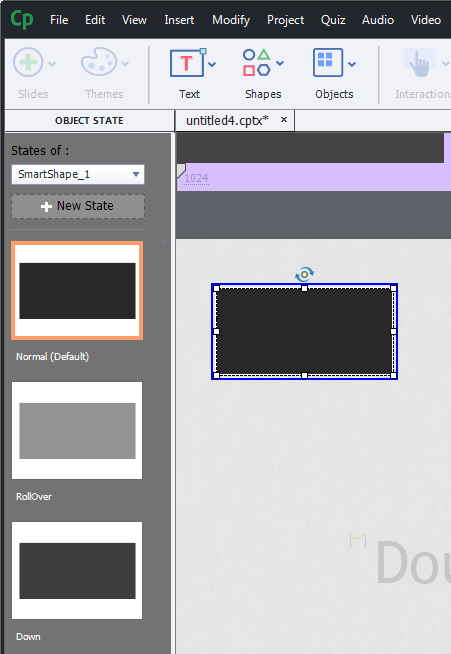Open the SmartShape_1 states dropdown
Viewport: 451px width, 654px height.
78,174
